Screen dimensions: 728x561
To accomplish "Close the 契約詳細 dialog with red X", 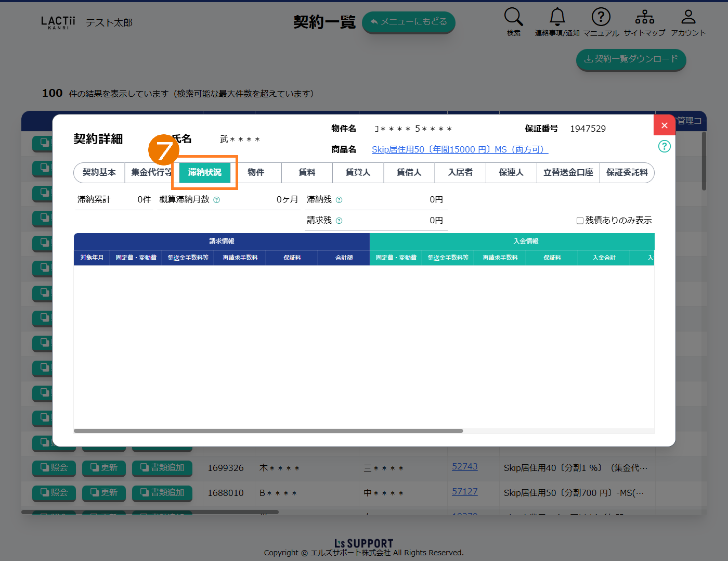I will click(664, 125).
